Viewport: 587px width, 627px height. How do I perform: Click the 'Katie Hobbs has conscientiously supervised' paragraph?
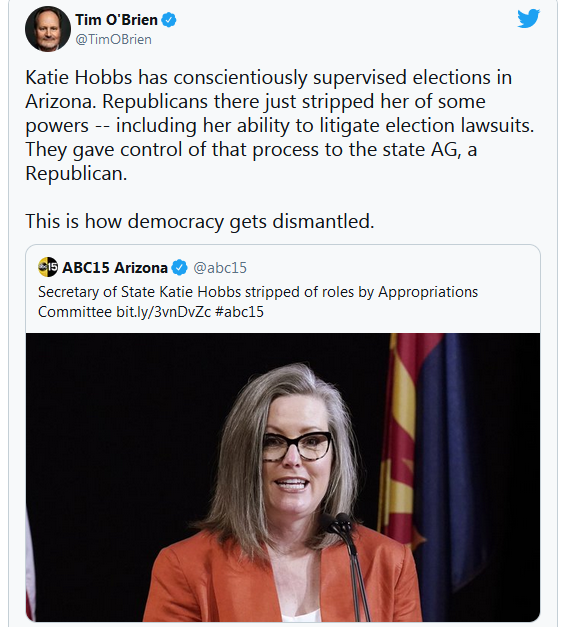point(280,125)
